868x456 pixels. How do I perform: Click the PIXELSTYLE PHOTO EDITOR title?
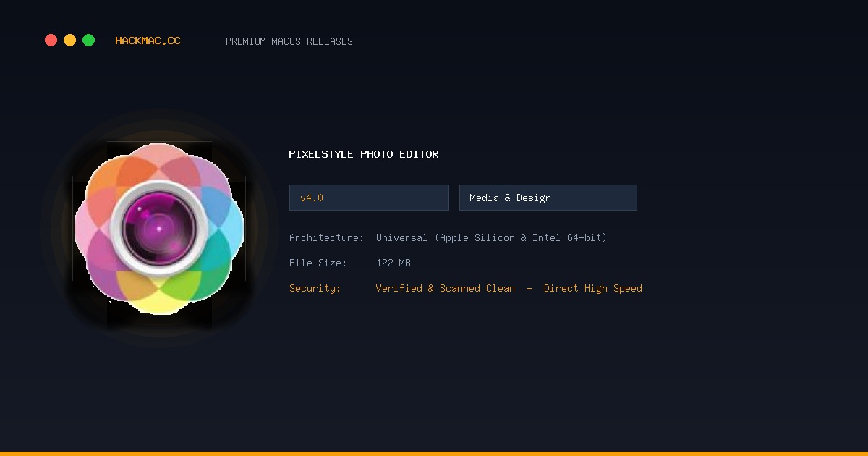pos(364,154)
